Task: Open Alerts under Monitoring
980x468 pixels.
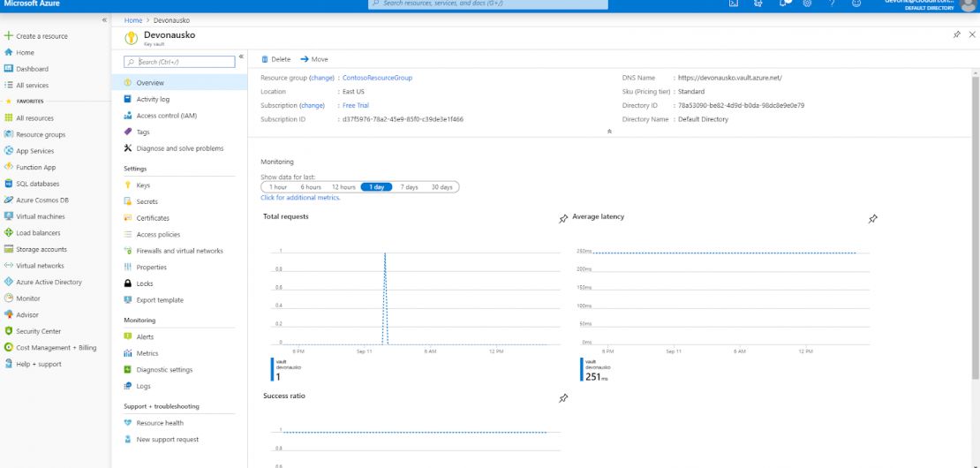Action: 145,336
